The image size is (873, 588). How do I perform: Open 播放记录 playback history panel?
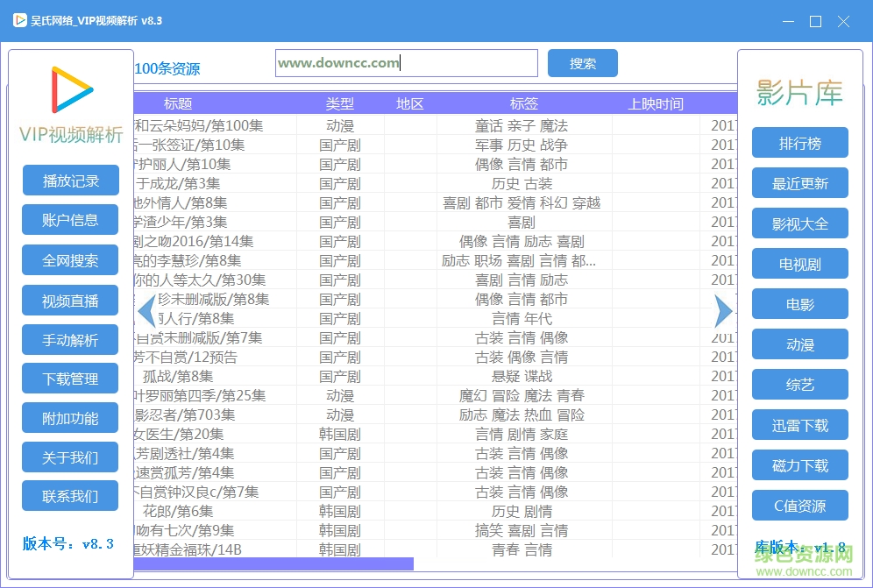coord(69,180)
